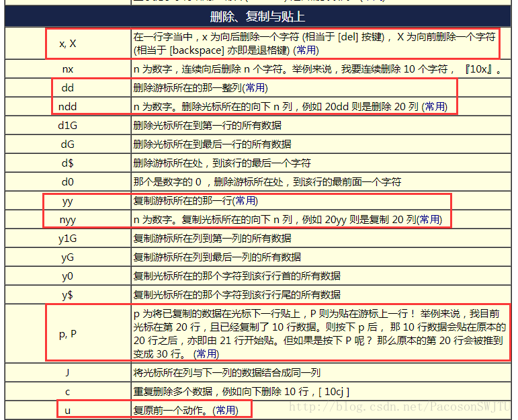Select the 'x, X' command cell
The height and width of the screenshot is (420, 518).
[x=68, y=43]
